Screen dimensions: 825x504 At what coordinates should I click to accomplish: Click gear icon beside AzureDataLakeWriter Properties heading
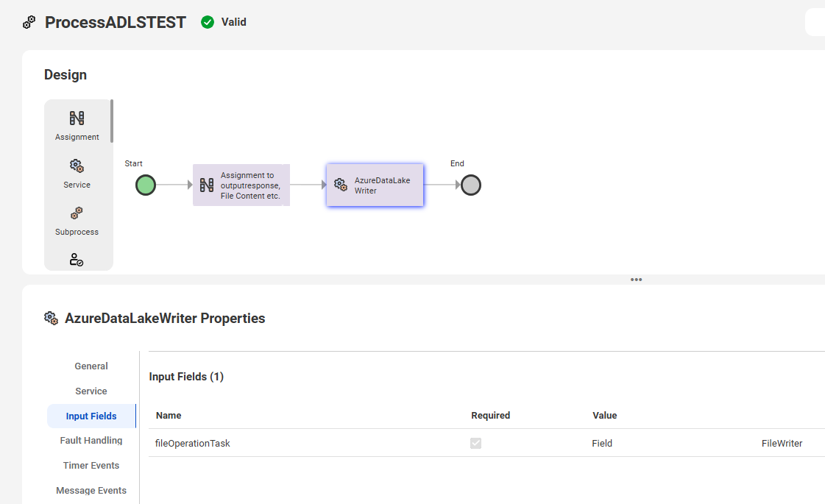(x=51, y=319)
